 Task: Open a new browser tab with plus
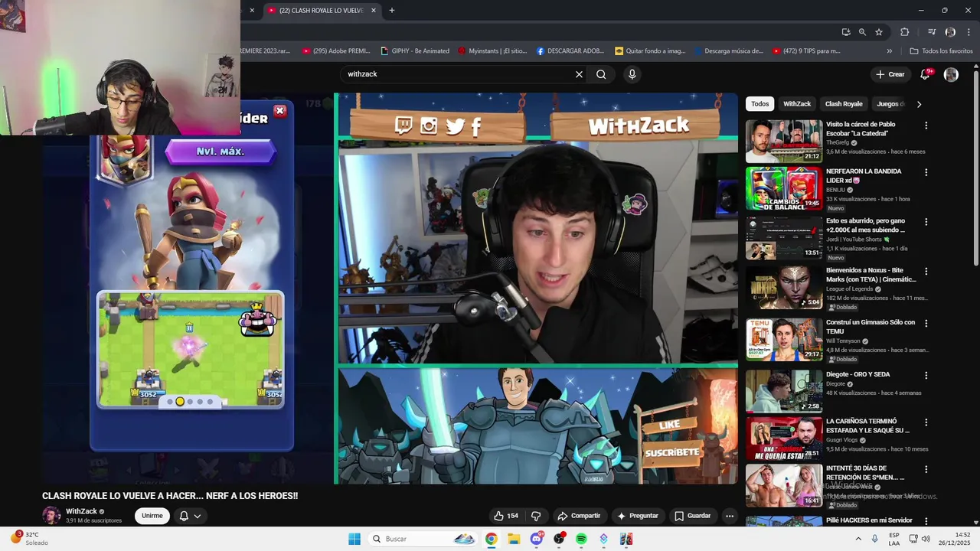point(392,11)
